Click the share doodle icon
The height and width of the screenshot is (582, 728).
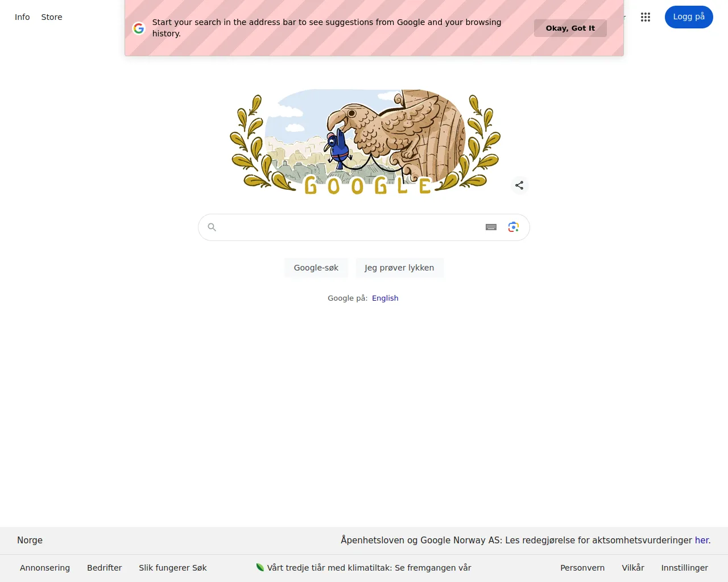(x=519, y=185)
